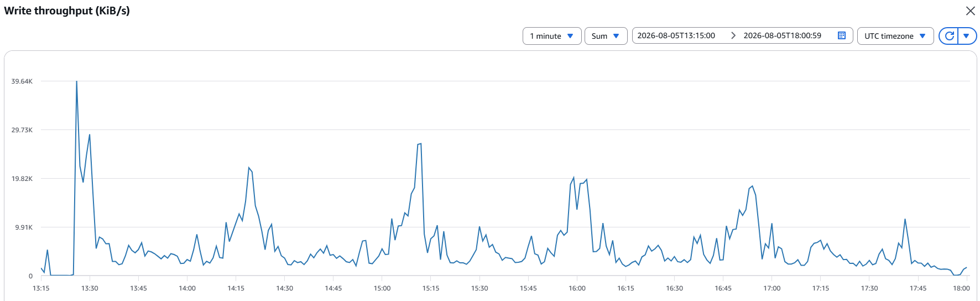Open the refresh options dropdown arrow
This screenshot has width=980, height=301.
[x=967, y=36]
